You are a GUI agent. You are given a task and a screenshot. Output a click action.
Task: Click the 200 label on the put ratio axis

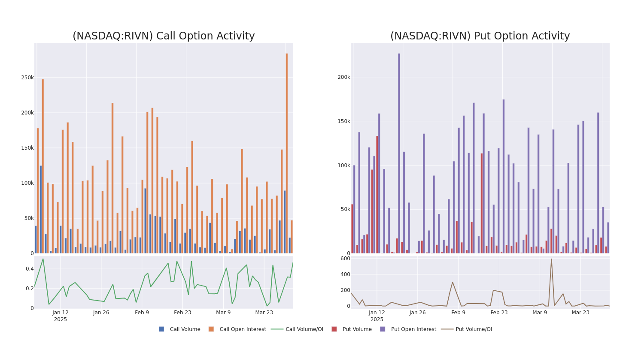(345, 290)
